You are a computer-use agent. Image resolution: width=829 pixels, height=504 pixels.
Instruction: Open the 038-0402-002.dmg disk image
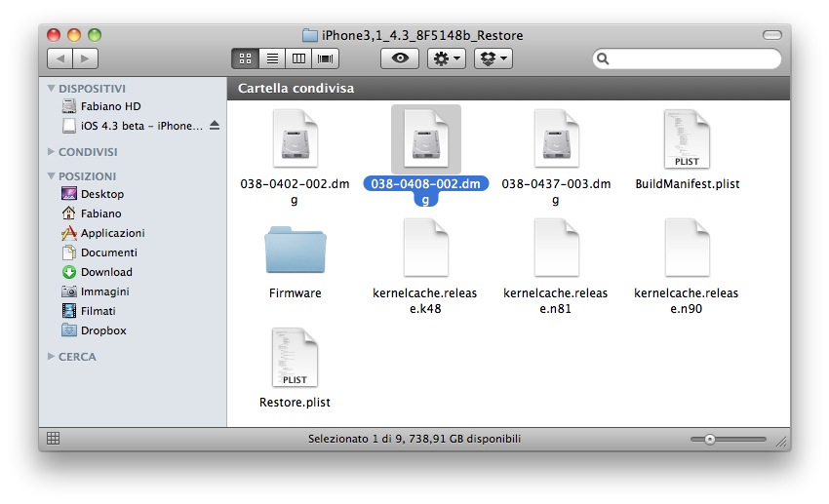pyautogui.click(x=295, y=139)
